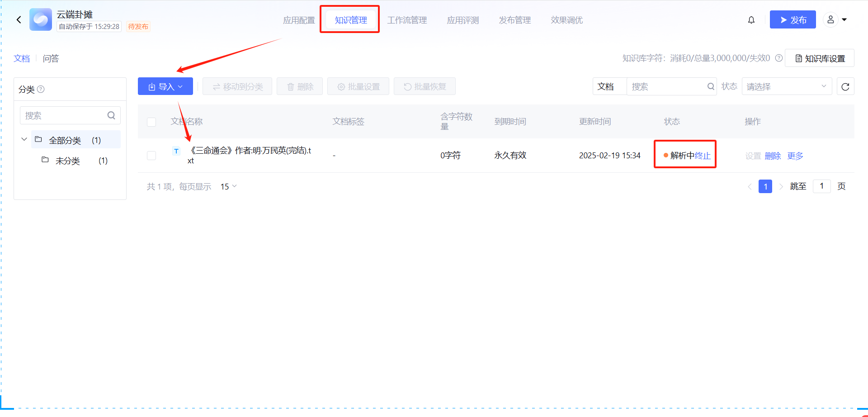Open 知识库设置 settings
868x417 pixels.
point(820,58)
